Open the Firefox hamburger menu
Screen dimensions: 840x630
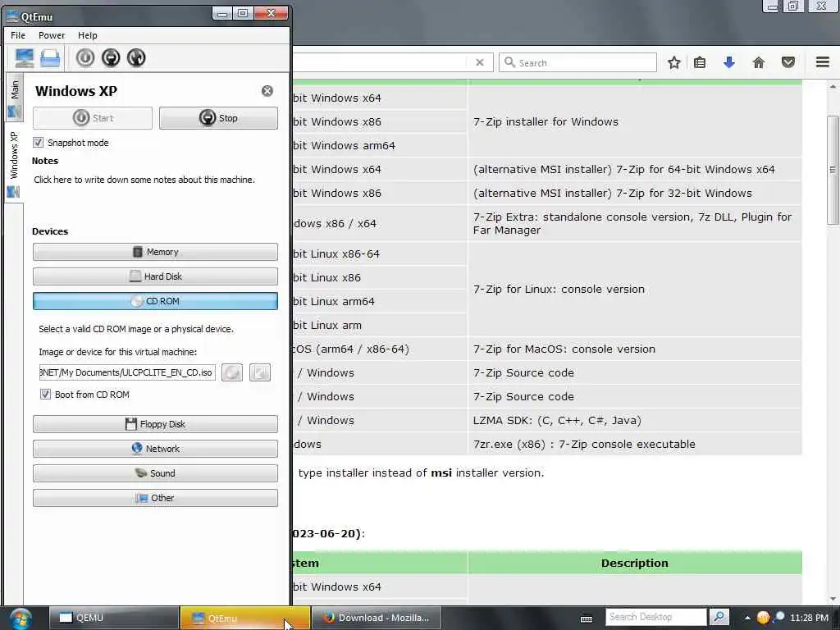click(x=823, y=62)
